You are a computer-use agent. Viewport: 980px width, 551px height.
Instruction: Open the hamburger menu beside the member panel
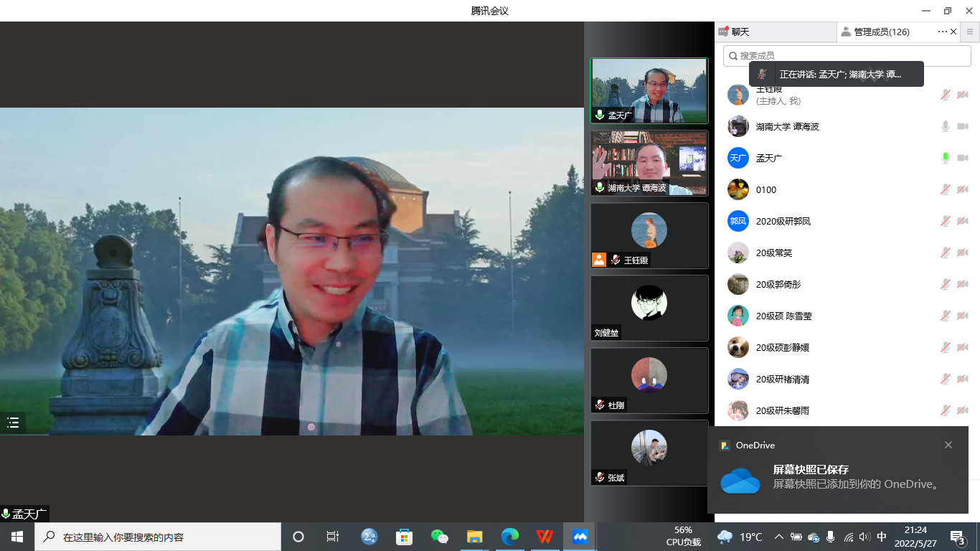pyautogui.click(x=970, y=32)
